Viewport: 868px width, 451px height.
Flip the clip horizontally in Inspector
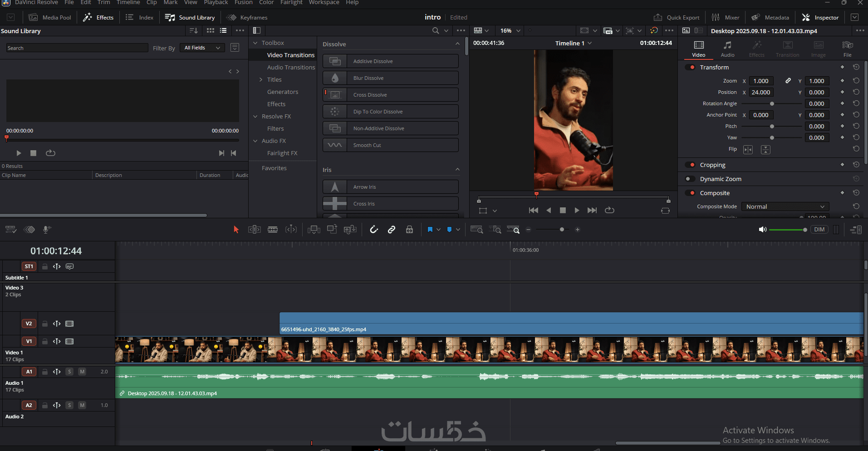[748, 149]
